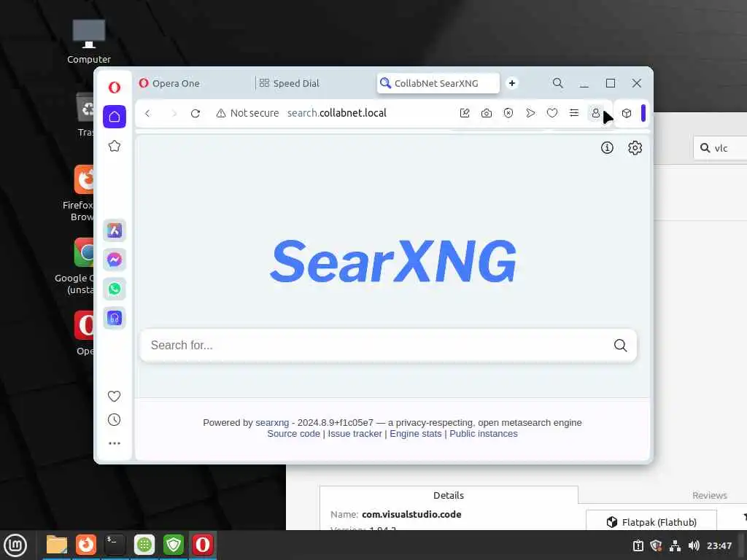
Task: Submit search with the magnifier button
Action: coord(620,345)
